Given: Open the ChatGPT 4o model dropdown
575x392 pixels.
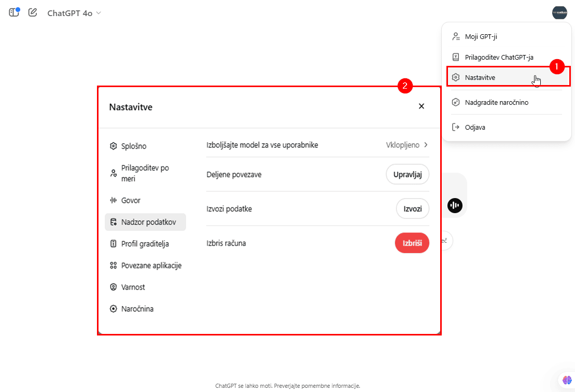Looking at the screenshot, I should point(74,13).
